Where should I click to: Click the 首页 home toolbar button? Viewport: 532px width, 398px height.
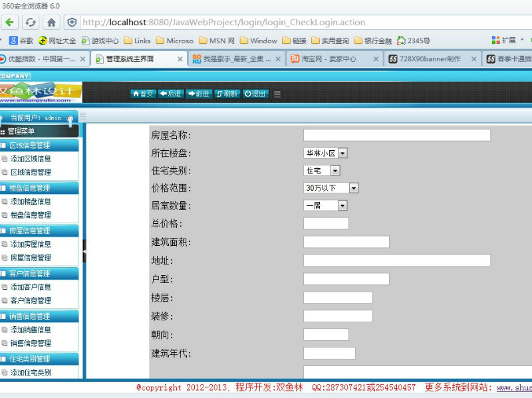[143, 94]
